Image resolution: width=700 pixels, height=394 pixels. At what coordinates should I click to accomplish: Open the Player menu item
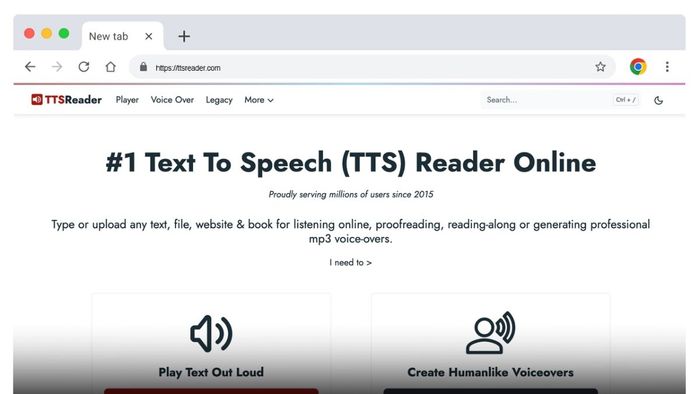(127, 100)
